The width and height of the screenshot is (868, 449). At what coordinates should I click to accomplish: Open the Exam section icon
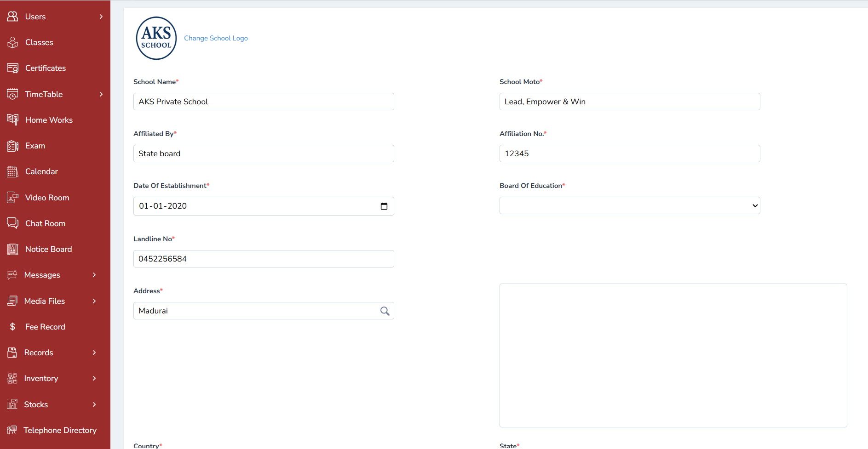coord(12,146)
